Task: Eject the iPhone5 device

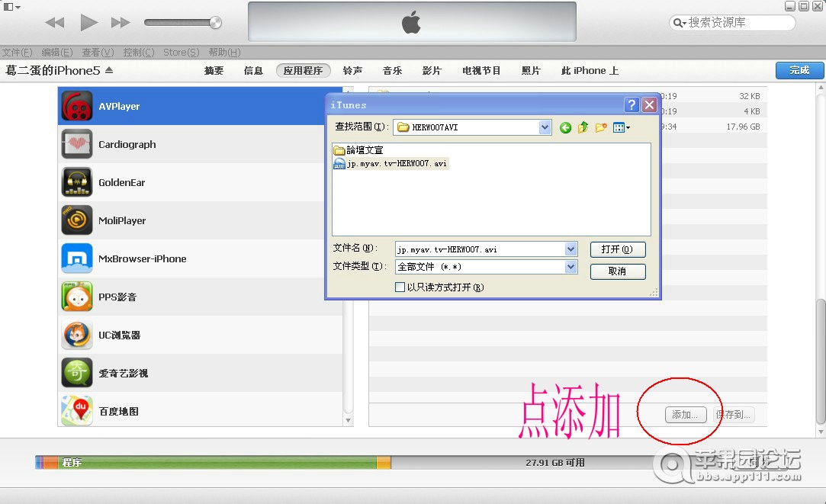Action: tap(109, 70)
